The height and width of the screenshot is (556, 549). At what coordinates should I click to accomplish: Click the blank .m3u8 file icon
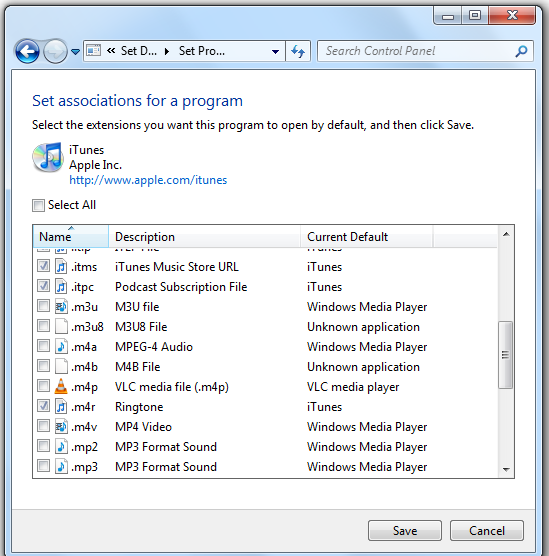click(x=61, y=326)
